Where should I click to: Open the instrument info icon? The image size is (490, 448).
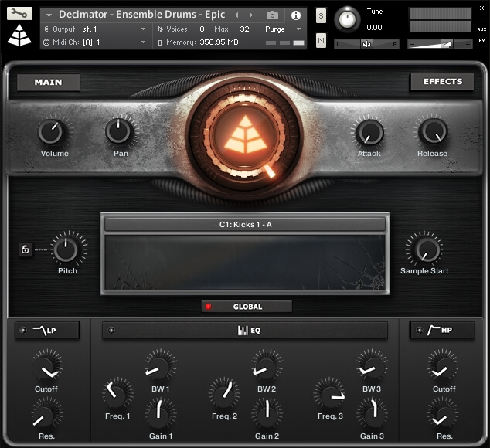[296, 15]
